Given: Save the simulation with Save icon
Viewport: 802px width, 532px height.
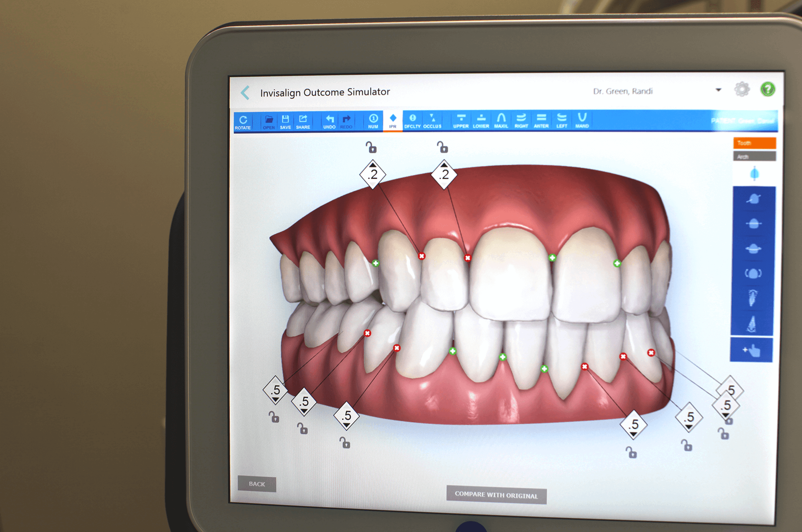Looking at the screenshot, I should click(x=285, y=122).
